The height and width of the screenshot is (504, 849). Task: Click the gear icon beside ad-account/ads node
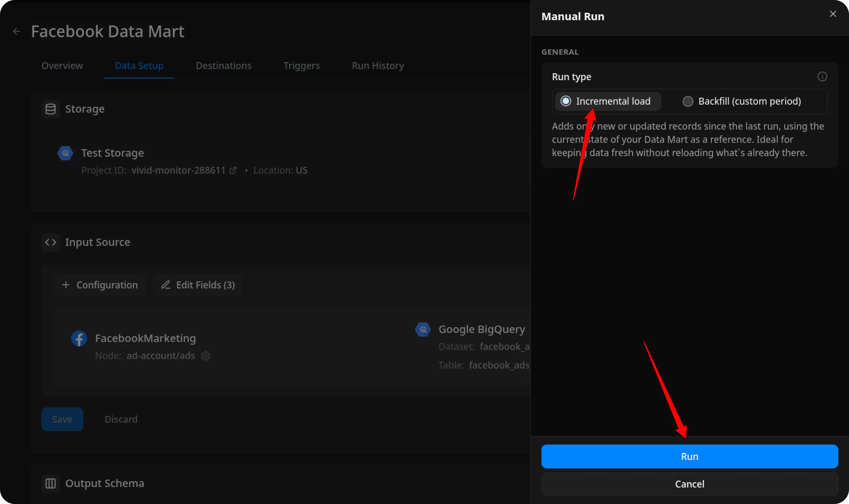tap(206, 356)
